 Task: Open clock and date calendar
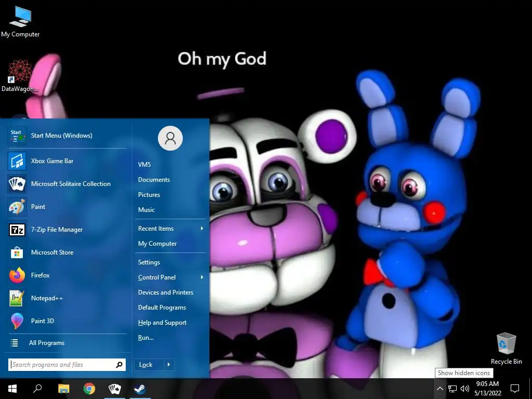click(x=487, y=389)
